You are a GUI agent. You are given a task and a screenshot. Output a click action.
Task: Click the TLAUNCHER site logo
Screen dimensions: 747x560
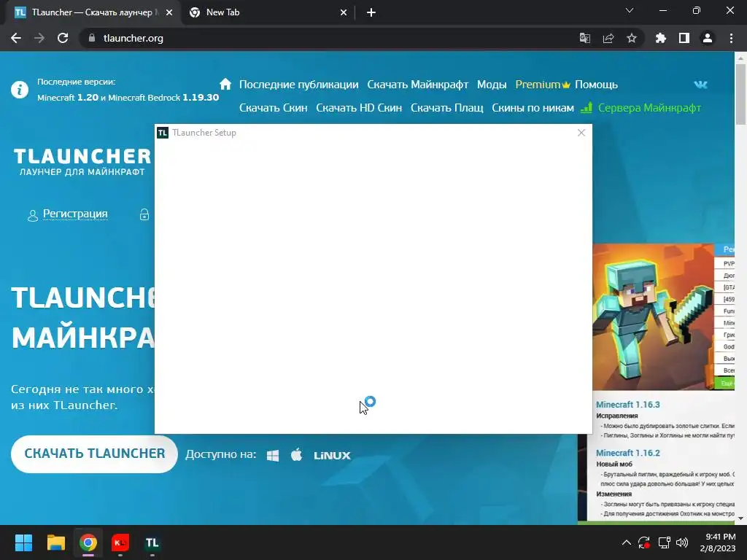point(82,162)
